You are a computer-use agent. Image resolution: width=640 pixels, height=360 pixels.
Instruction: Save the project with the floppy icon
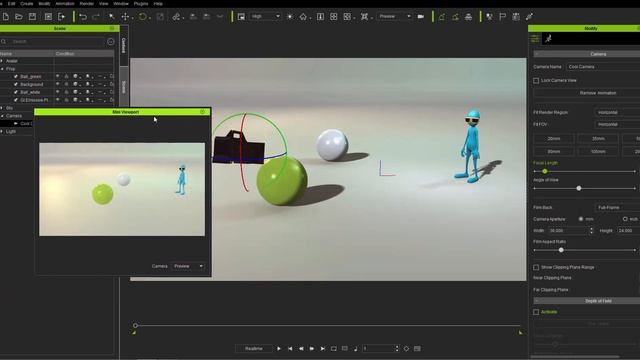click(x=32, y=17)
